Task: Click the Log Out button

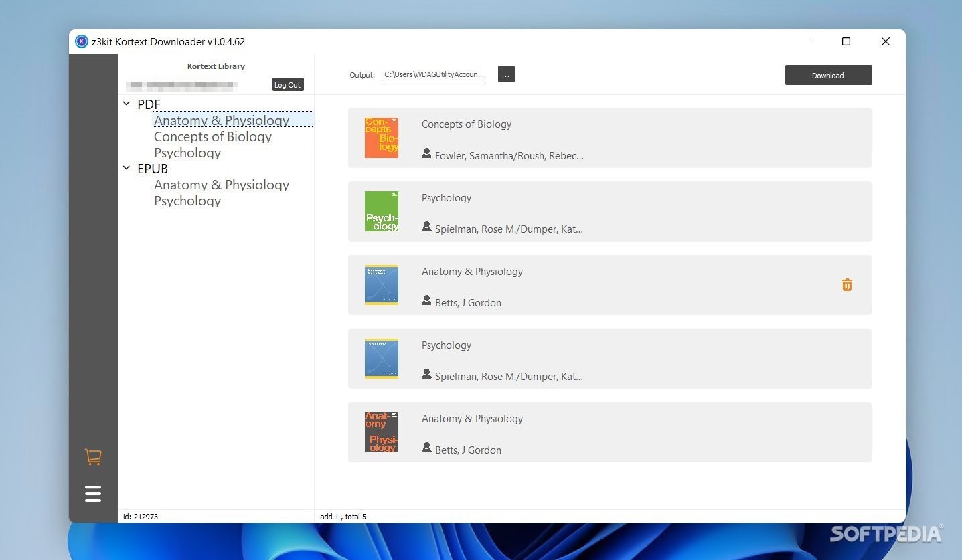Action: pos(288,85)
